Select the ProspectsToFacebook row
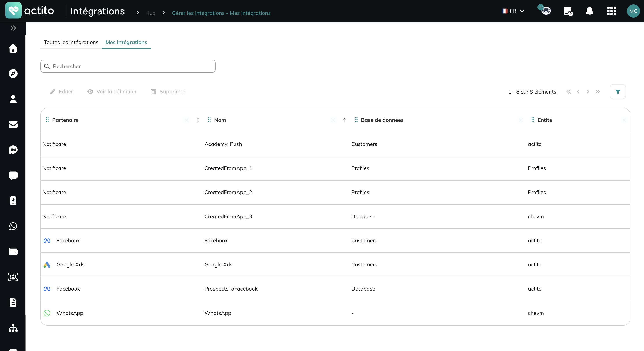This screenshot has height=351, width=644. (x=335, y=289)
